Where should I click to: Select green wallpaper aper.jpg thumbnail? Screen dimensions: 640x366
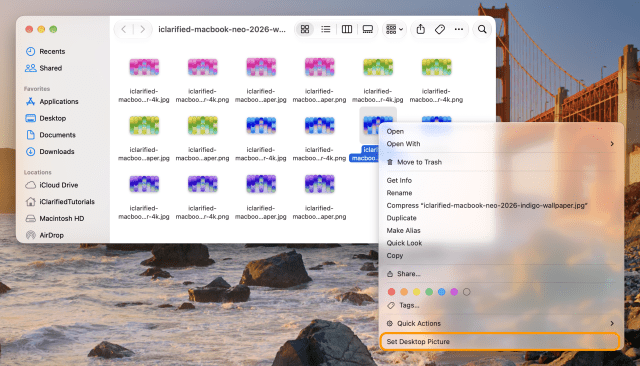pos(144,125)
